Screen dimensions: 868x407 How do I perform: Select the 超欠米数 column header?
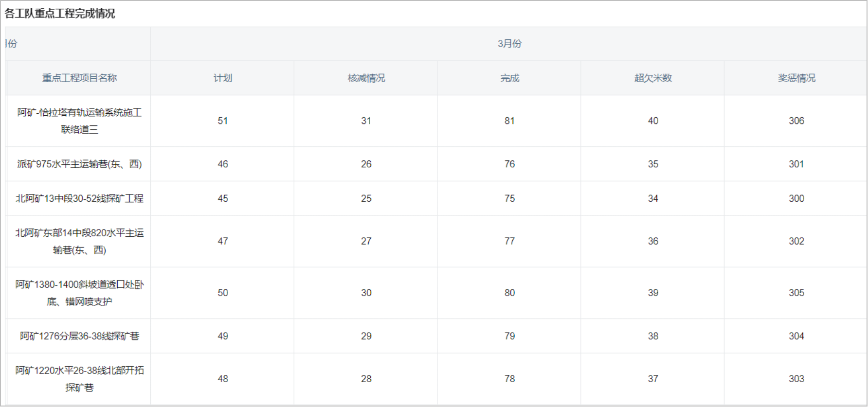653,78
